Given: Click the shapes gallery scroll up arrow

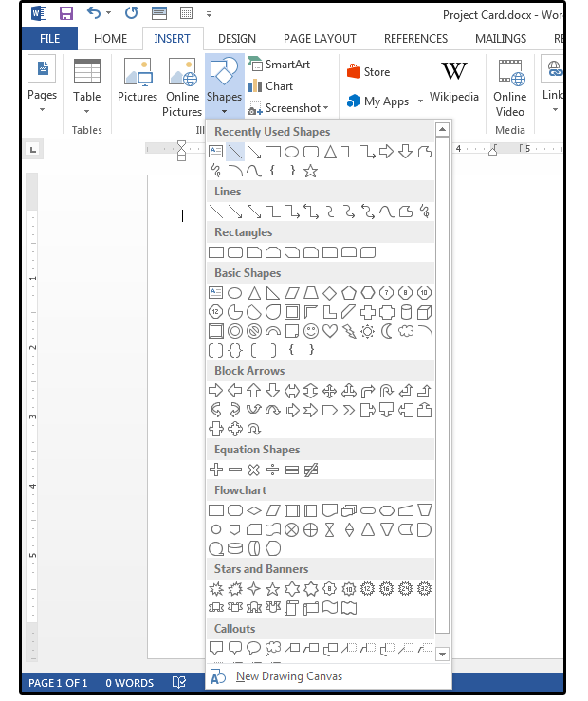Looking at the screenshot, I should (442, 130).
